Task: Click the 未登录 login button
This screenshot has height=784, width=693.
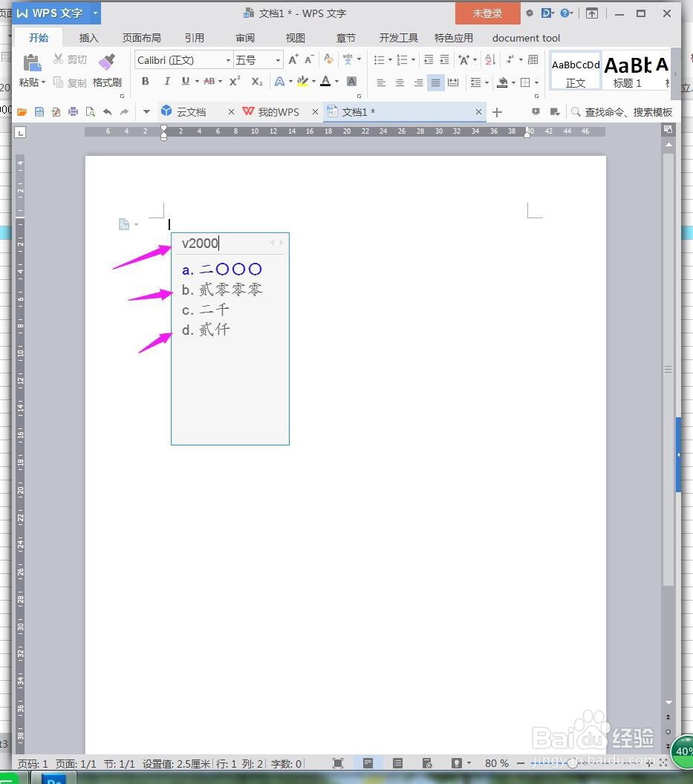Action: pyautogui.click(x=487, y=13)
